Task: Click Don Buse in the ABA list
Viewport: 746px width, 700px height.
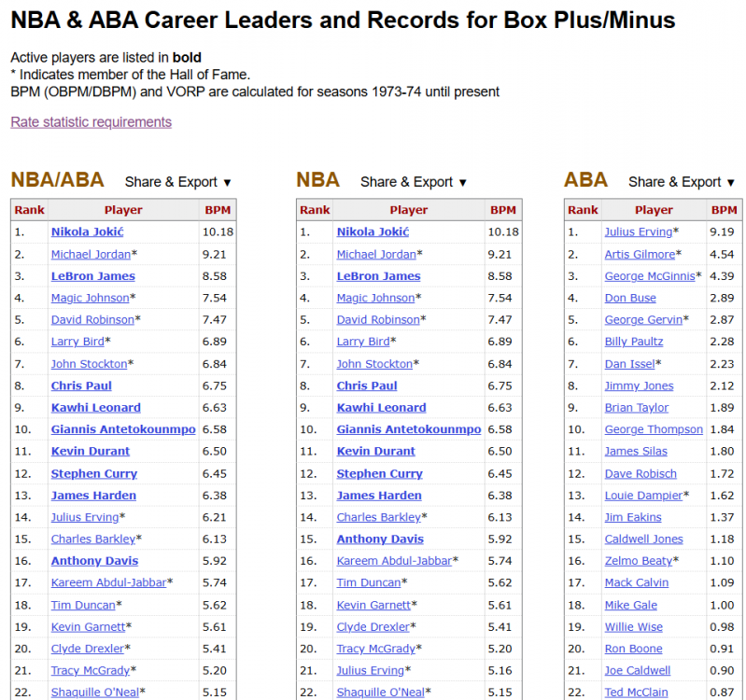Action: point(630,298)
